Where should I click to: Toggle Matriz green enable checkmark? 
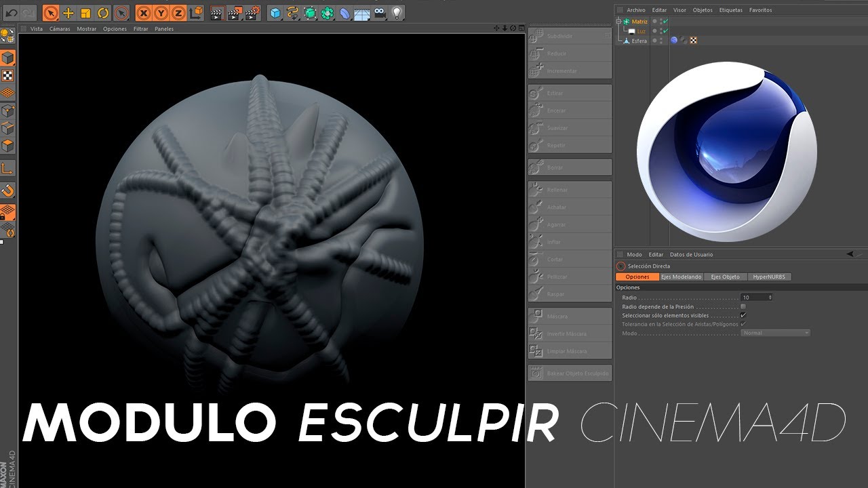coord(666,22)
